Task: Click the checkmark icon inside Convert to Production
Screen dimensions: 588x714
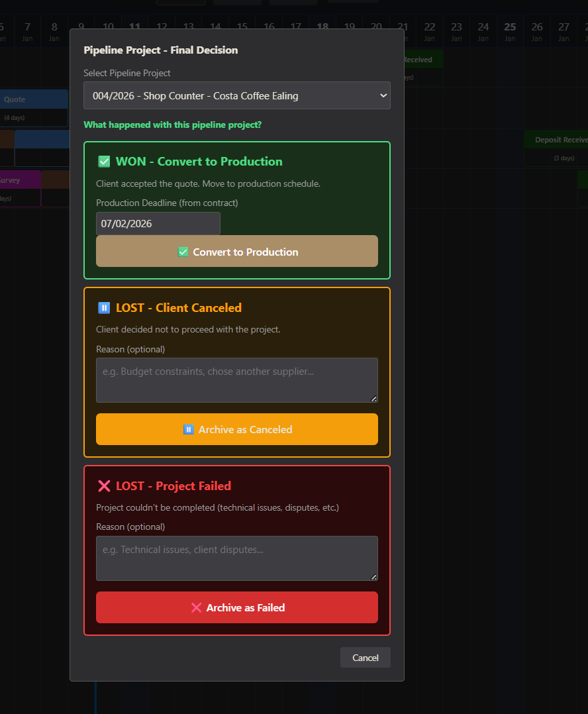Action: pos(183,252)
